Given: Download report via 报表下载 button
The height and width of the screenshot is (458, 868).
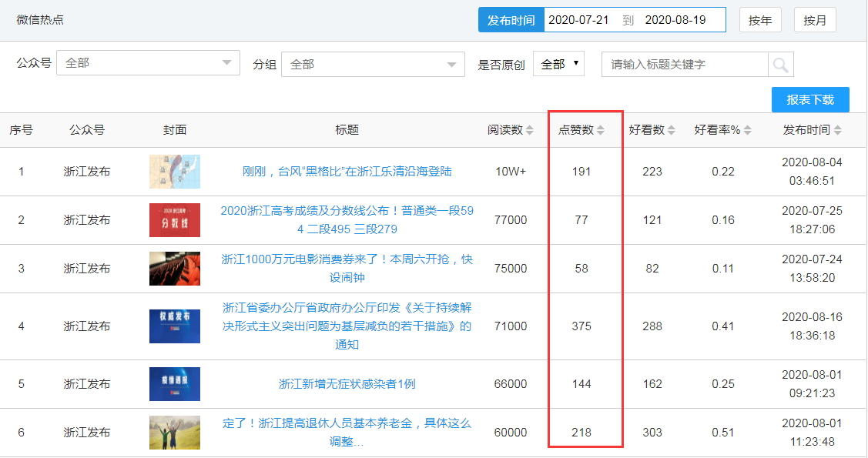Looking at the screenshot, I should point(810,100).
